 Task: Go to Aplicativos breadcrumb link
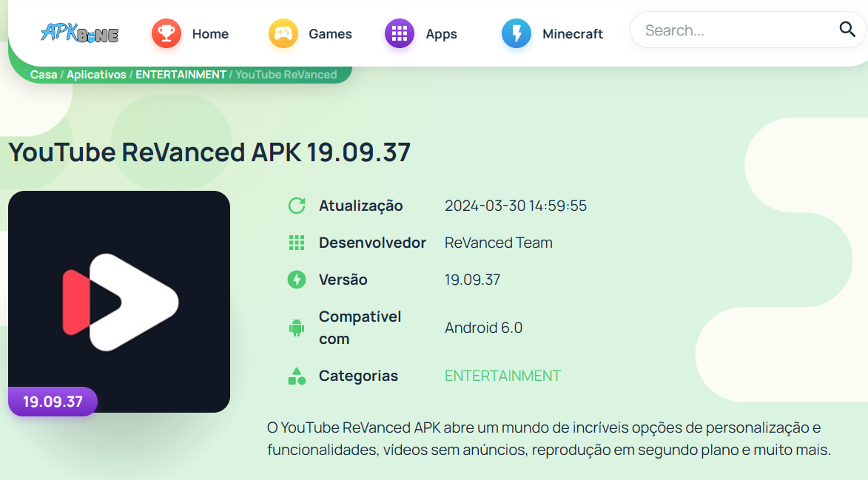pyautogui.click(x=96, y=75)
